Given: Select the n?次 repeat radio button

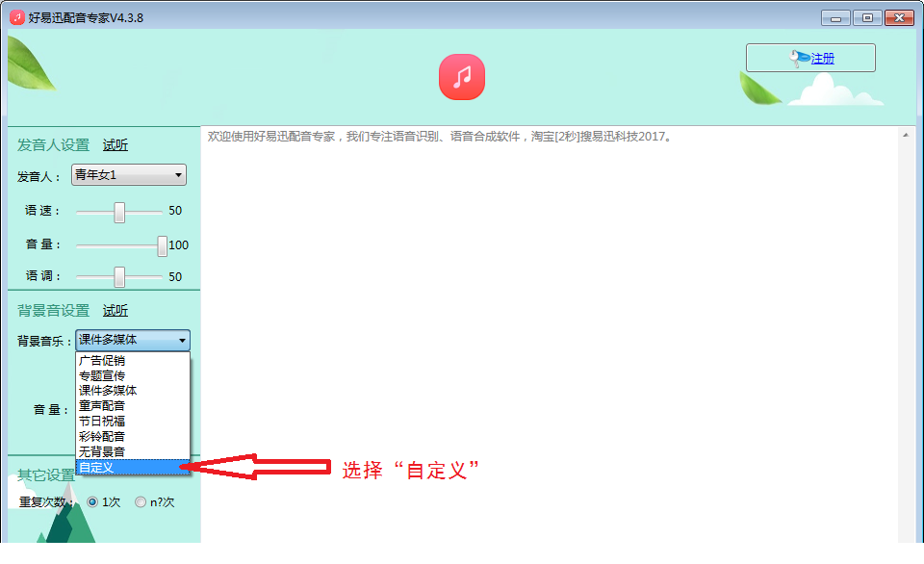Looking at the screenshot, I should click(x=141, y=502).
